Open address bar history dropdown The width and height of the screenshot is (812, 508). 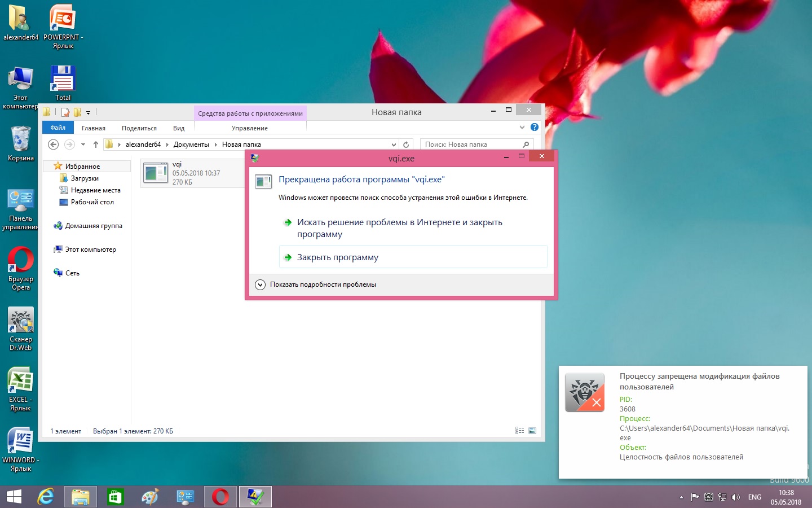394,144
